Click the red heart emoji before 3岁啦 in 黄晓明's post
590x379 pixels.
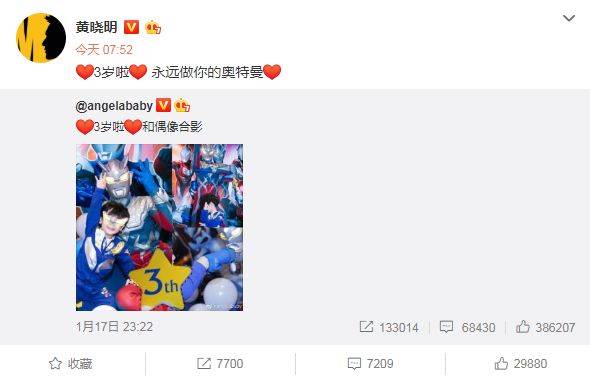tap(85, 72)
